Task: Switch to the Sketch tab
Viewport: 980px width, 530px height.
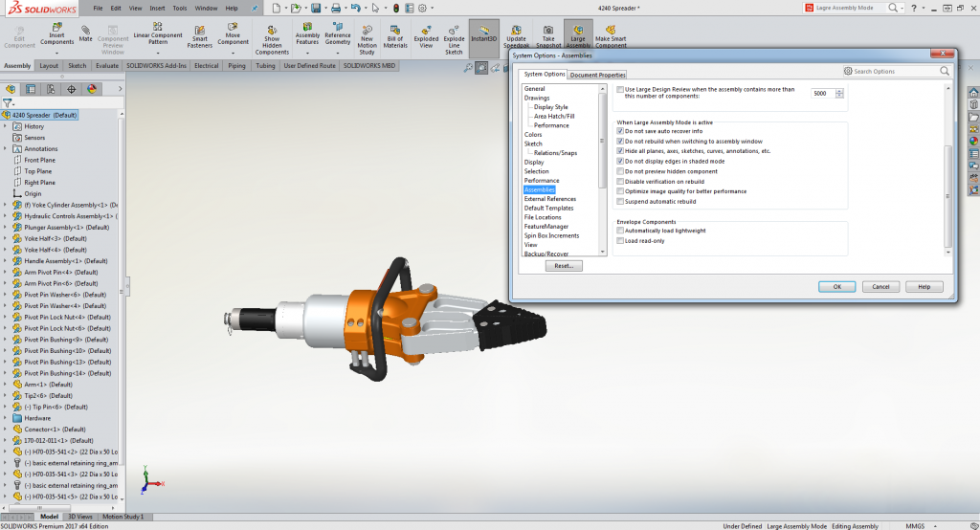Action: click(x=77, y=66)
